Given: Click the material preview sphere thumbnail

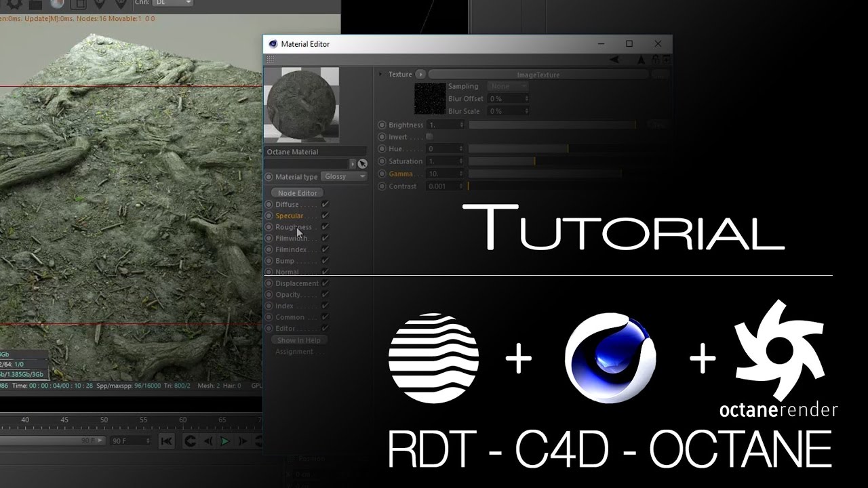Looking at the screenshot, I should (301, 104).
